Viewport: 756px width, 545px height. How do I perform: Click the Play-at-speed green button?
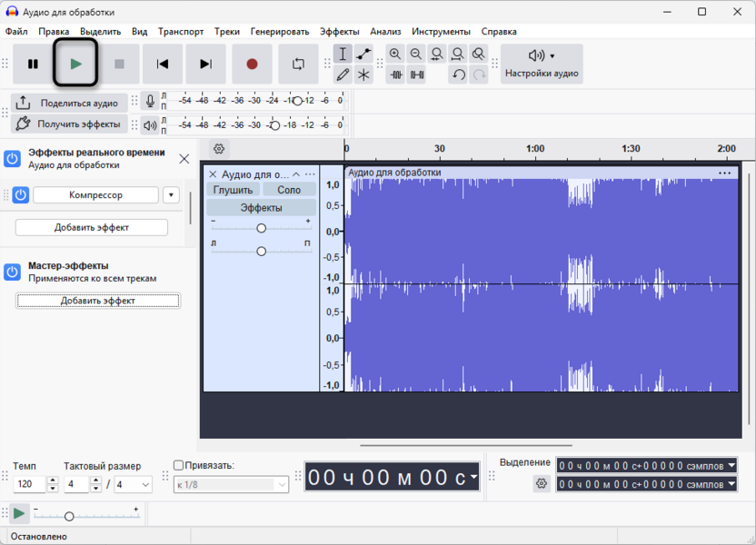tap(19, 514)
